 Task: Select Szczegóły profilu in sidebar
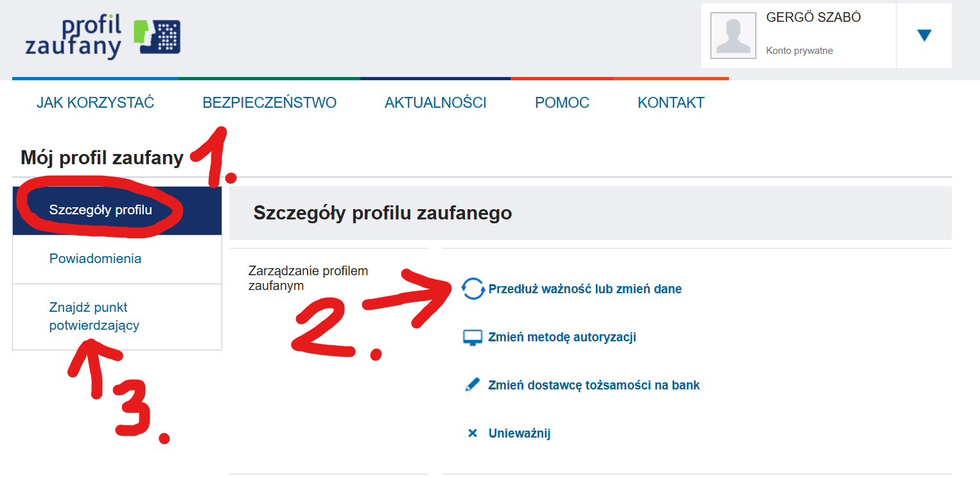pos(117,210)
